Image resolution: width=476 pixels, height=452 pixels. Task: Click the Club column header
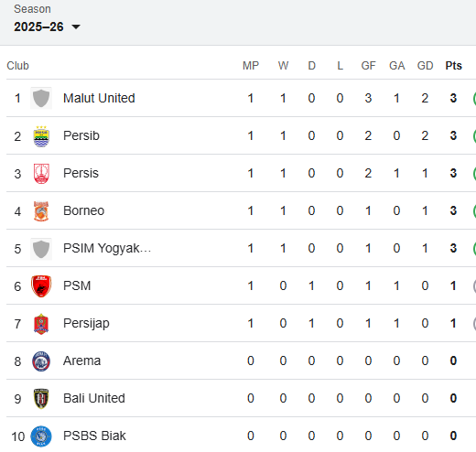pyautogui.click(x=17, y=66)
